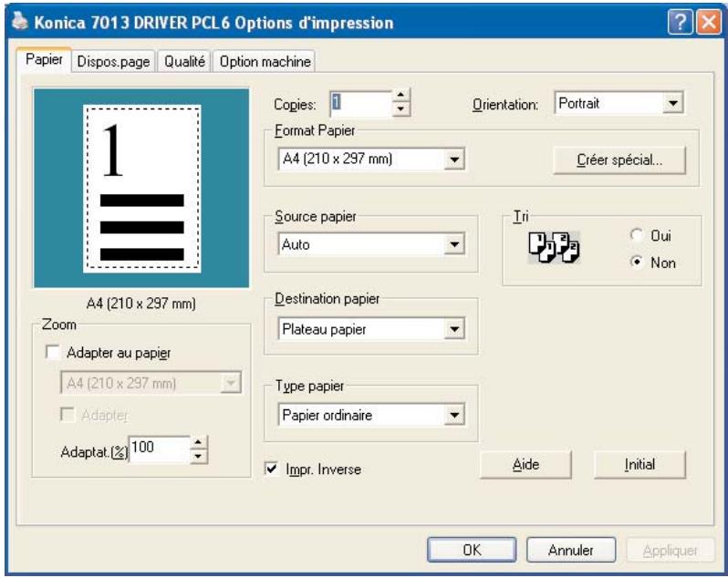Click the Annuler button
The width and height of the screenshot is (728, 578).
coord(571,550)
